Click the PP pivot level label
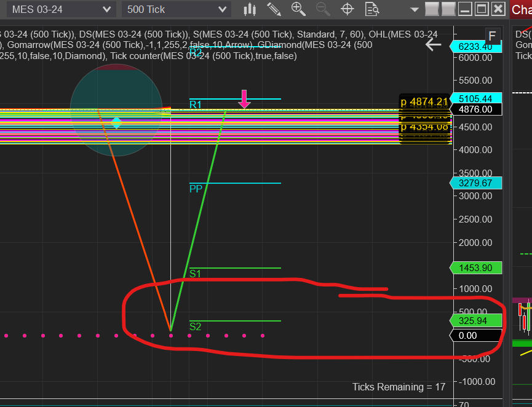This screenshot has width=532, height=407. pyautogui.click(x=196, y=189)
